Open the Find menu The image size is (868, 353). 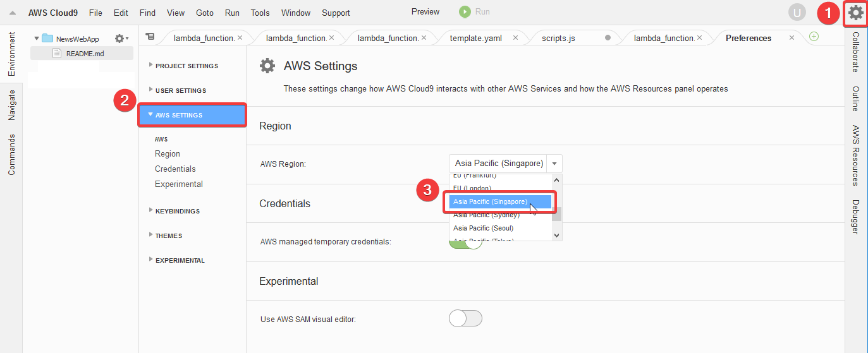coord(147,13)
